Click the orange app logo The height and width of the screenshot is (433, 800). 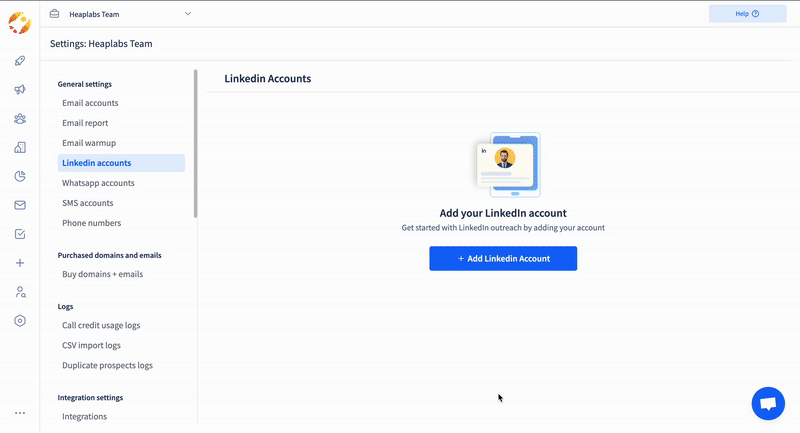[19, 23]
